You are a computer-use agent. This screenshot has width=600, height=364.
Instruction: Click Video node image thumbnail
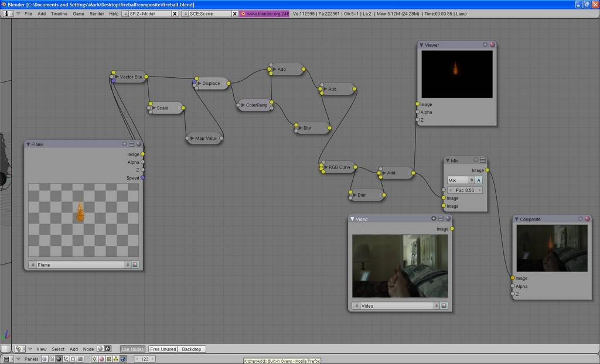[400, 266]
